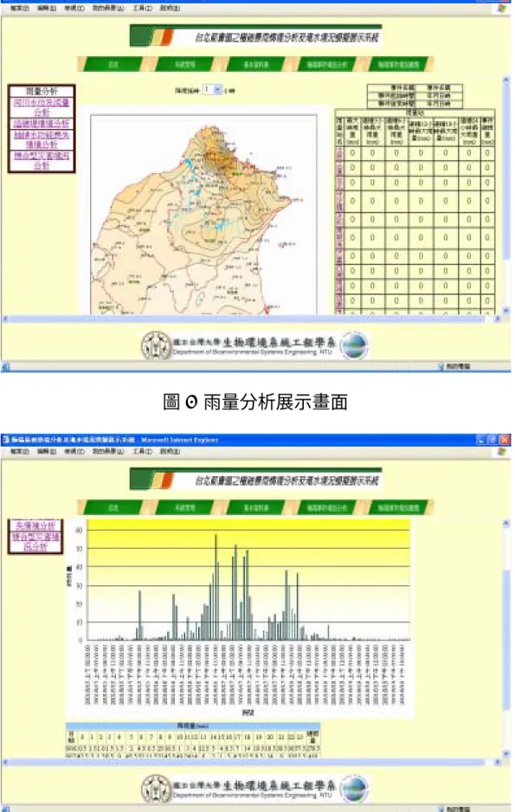
Task: Open 河川水位及流量分析 sidebar link
Action: click(x=42, y=107)
